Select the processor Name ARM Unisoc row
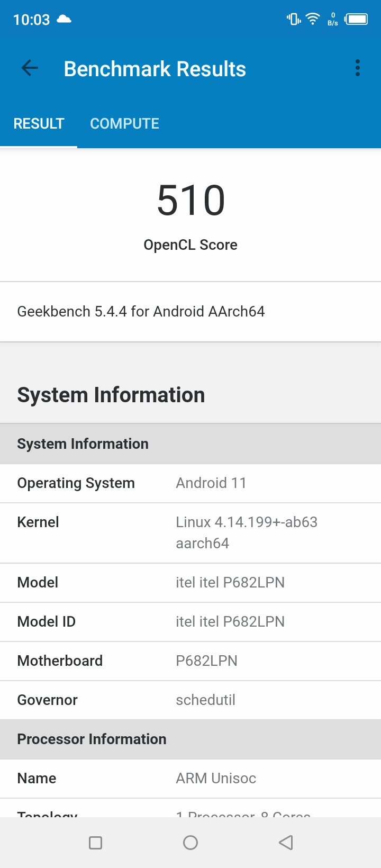Image resolution: width=381 pixels, height=868 pixels. click(x=190, y=779)
